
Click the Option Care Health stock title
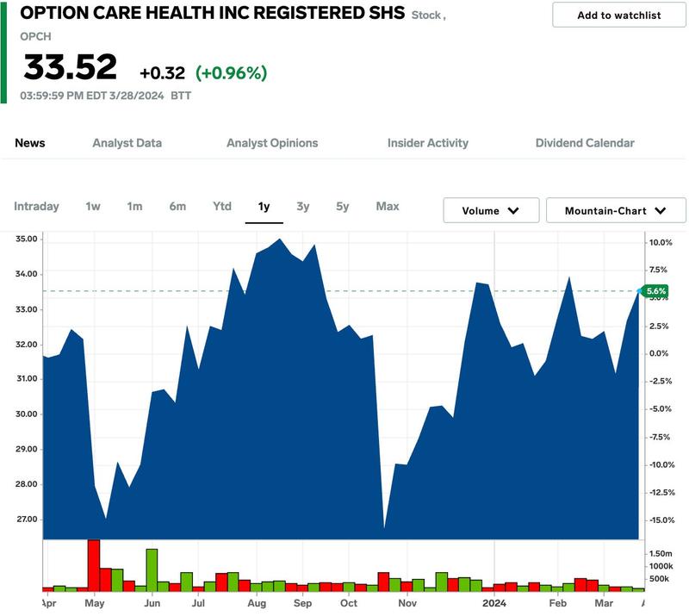tap(212, 13)
